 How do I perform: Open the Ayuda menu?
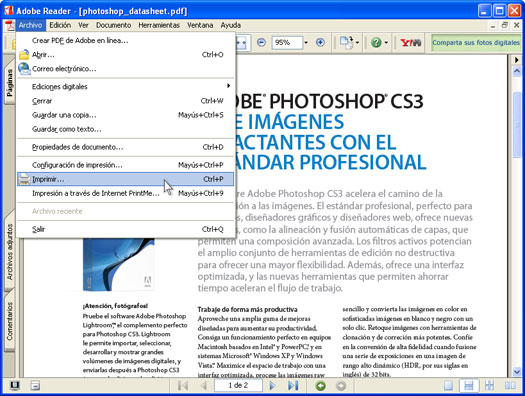click(231, 25)
